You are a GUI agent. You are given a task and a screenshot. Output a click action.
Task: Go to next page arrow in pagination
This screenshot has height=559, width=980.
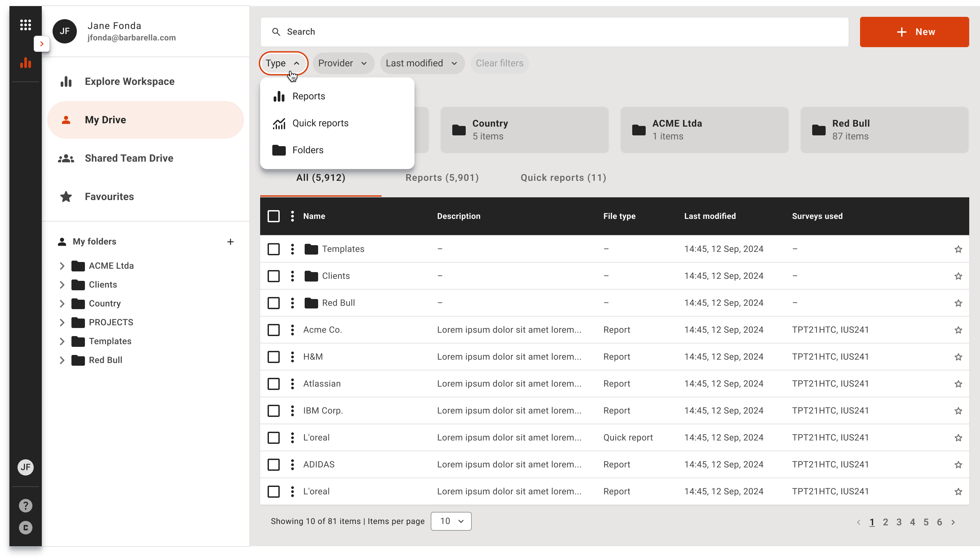click(953, 522)
